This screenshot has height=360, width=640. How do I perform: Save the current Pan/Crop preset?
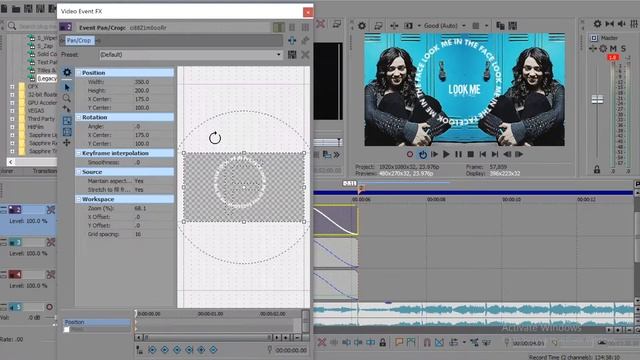(292, 55)
